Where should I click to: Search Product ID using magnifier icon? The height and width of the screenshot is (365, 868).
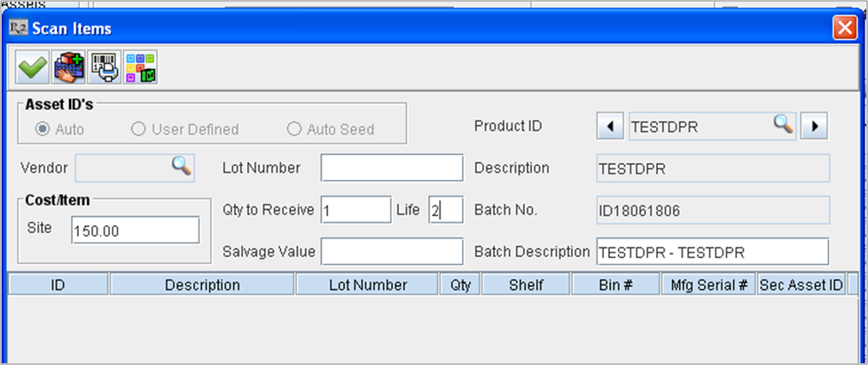(x=782, y=125)
